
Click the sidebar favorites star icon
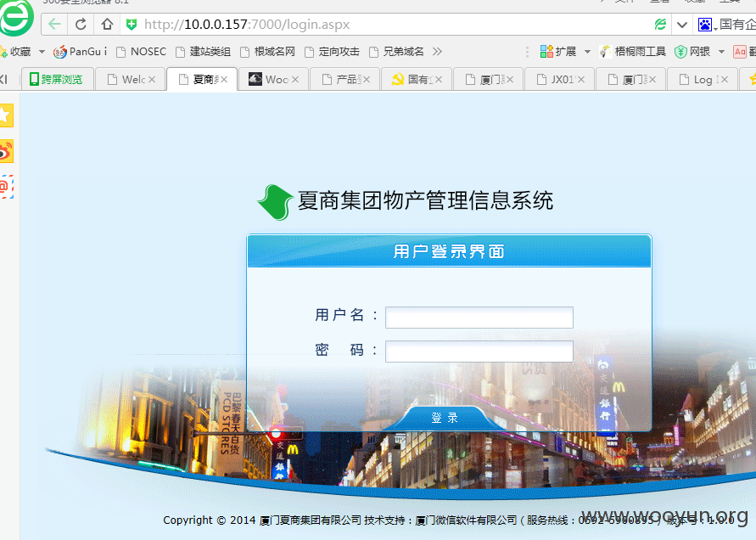6,115
